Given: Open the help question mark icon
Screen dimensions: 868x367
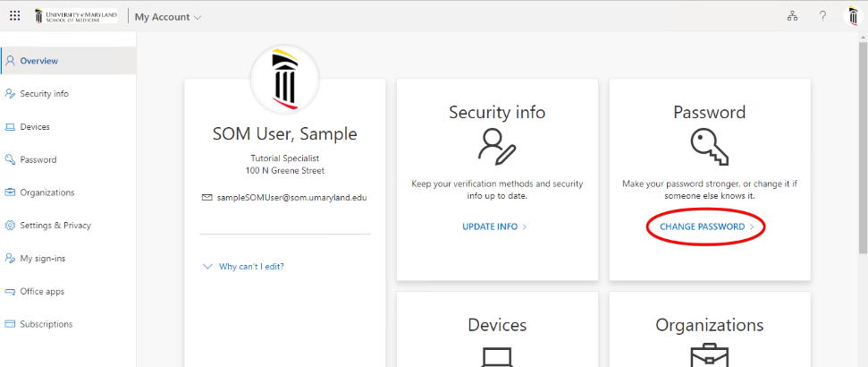Looking at the screenshot, I should [x=822, y=16].
